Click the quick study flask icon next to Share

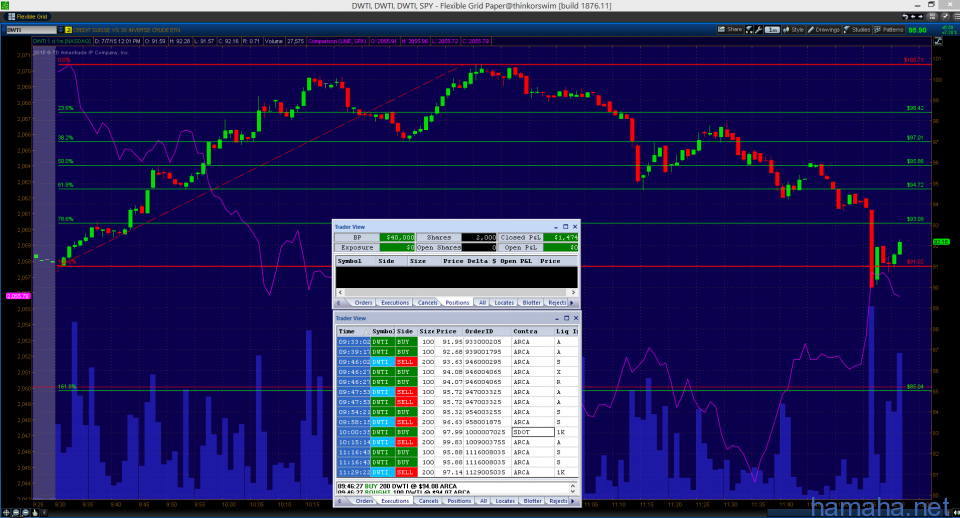(x=749, y=29)
